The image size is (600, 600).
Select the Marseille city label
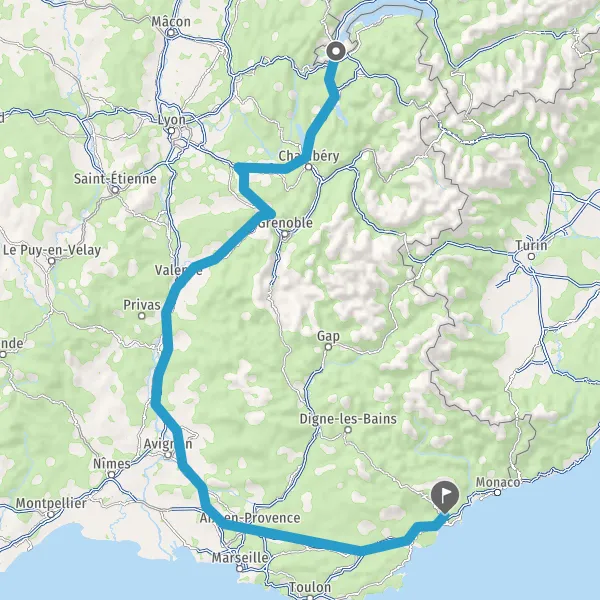point(240,558)
